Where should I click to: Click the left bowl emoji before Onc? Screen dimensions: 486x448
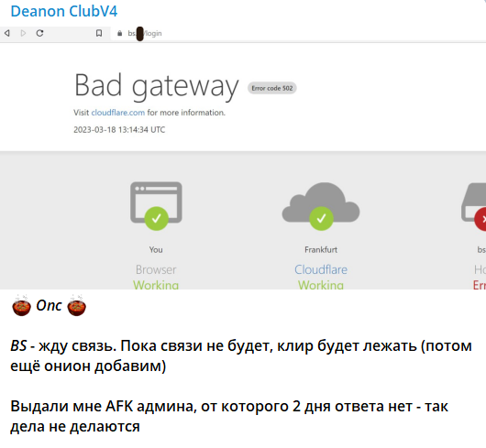pyautogui.click(x=21, y=306)
